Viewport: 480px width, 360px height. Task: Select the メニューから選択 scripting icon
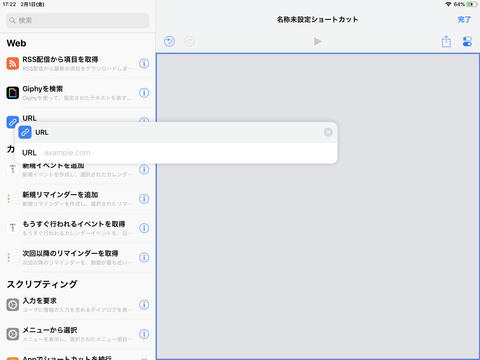coord(13,334)
